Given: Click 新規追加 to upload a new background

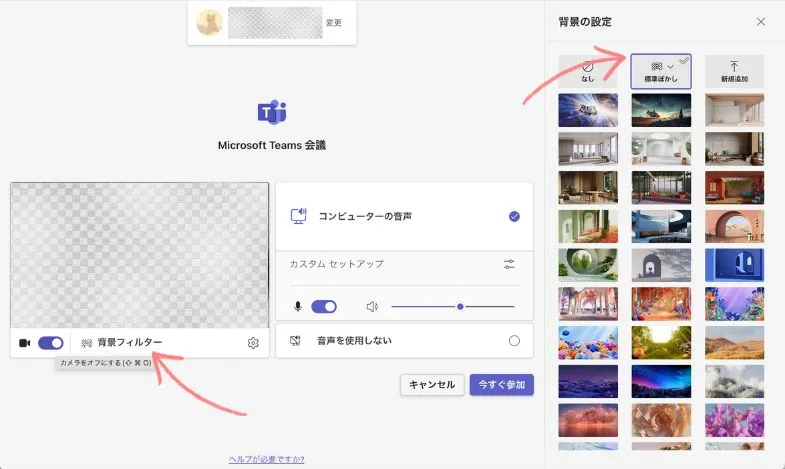Looking at the screenshot, I should click(734, 72).
